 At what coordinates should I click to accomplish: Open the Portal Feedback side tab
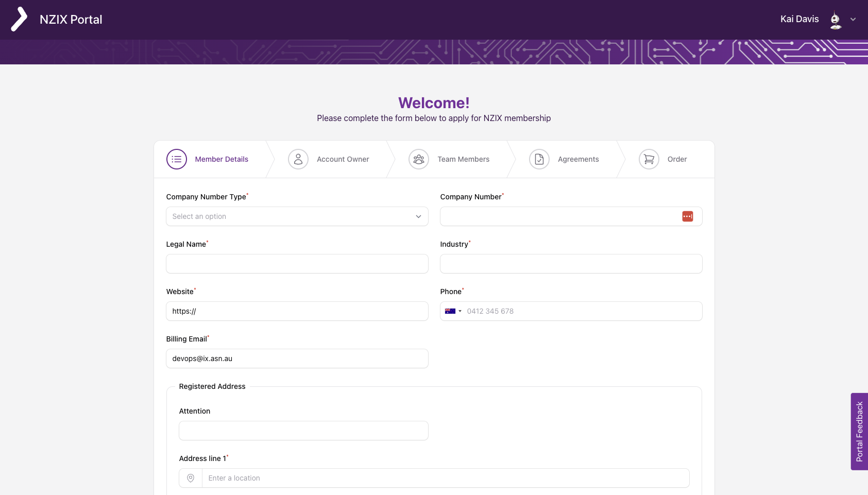[859, 432]
